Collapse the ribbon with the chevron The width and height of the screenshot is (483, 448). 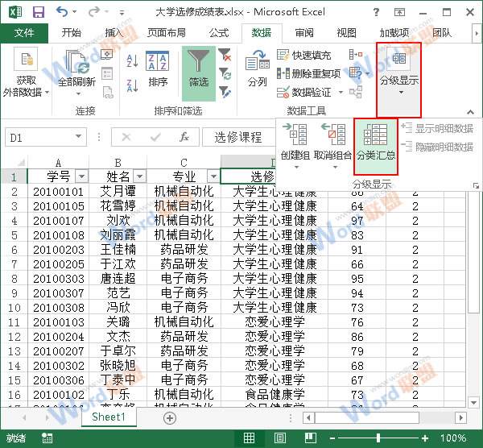(470, 112)
